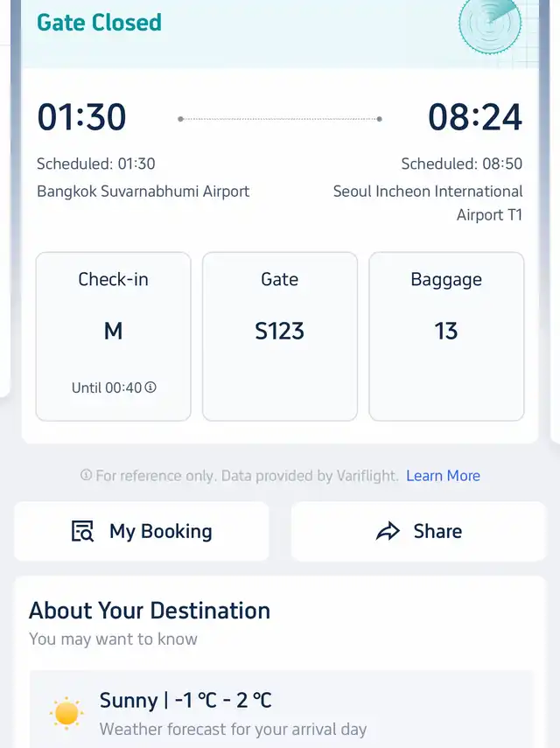Tap the About Your Destination heading
Image resolution: width=560 pixels, height=748 pixels.
click(x=150, y=610)
